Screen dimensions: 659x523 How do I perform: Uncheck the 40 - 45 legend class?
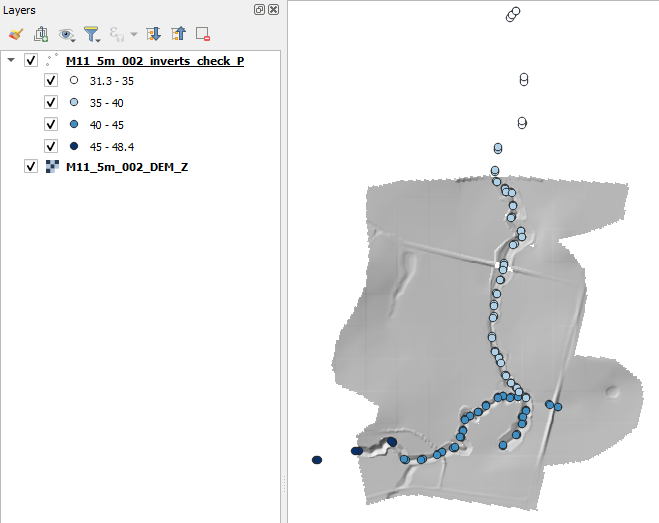point(51,124)
